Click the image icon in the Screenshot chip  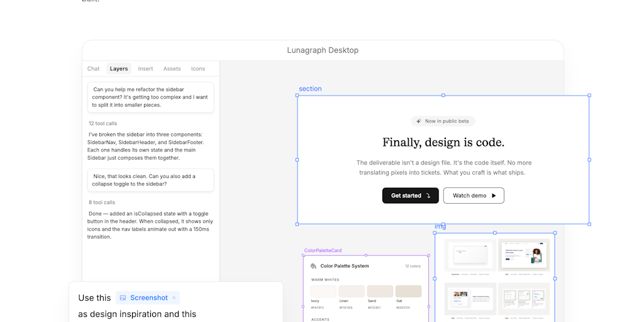click(123, 297)
